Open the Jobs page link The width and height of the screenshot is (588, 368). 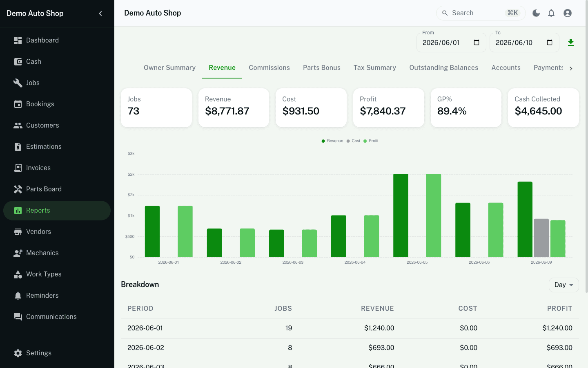click(x=57, y=83)
